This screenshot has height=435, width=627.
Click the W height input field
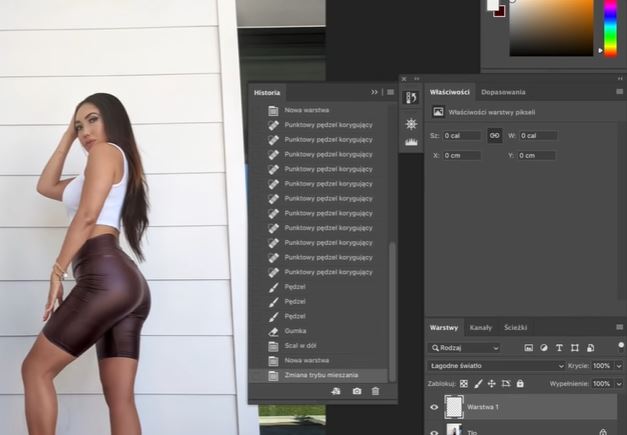coord(538,136)
